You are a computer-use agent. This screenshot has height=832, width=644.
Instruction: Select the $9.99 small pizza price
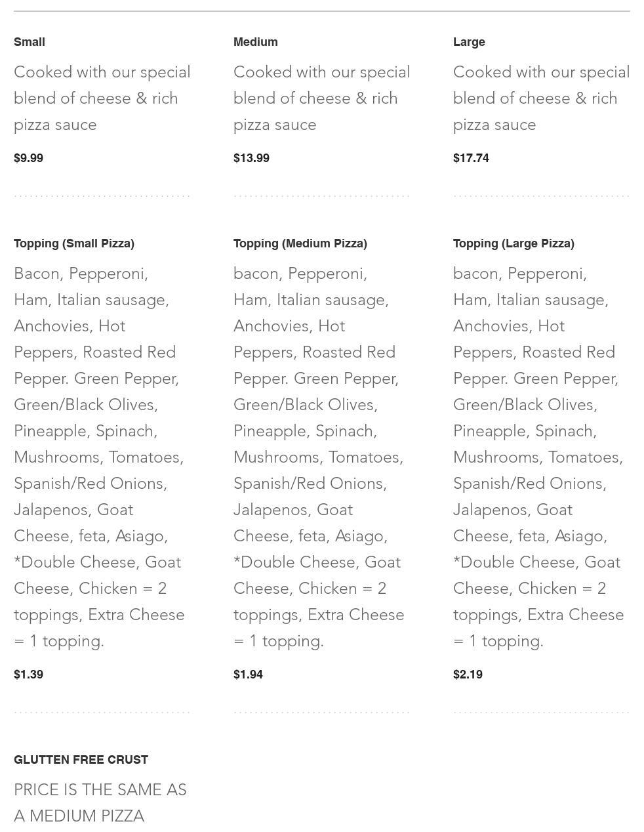(29, 158)
